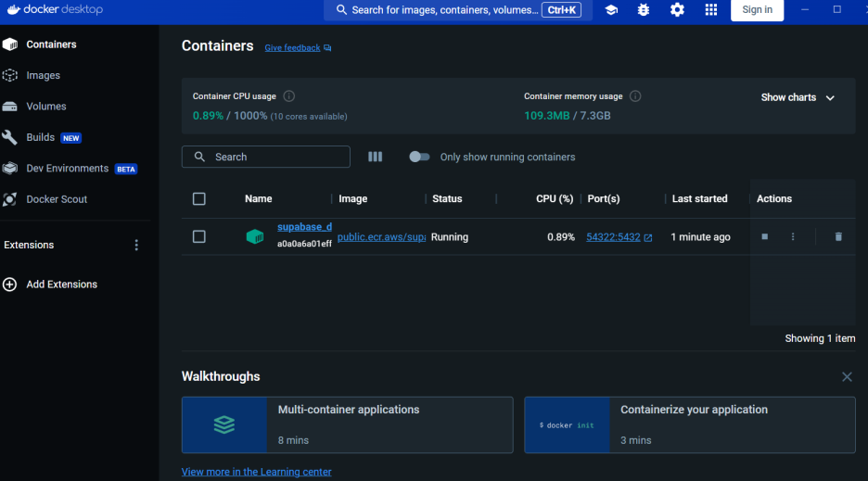Click the Sign in button
Screen dimensions: 868x481
point(757,10)
